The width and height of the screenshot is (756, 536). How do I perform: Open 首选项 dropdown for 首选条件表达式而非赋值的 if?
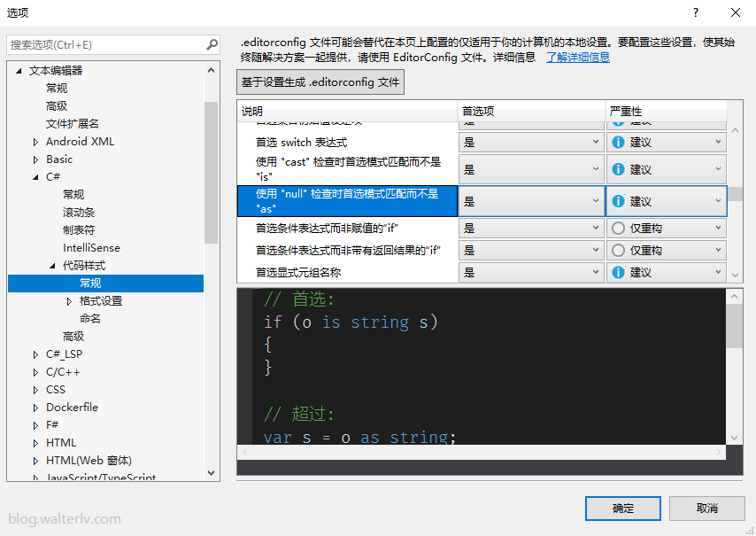click(x=531, y=229)
